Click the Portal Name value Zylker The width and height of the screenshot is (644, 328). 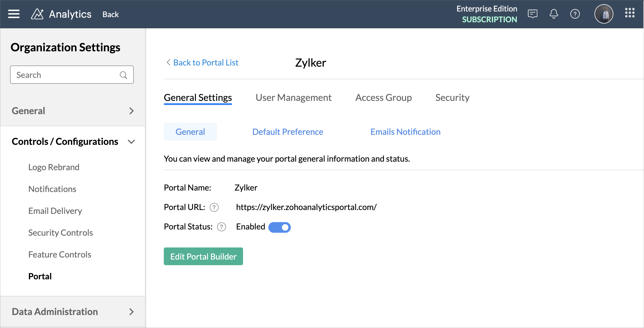click(246, 188)
